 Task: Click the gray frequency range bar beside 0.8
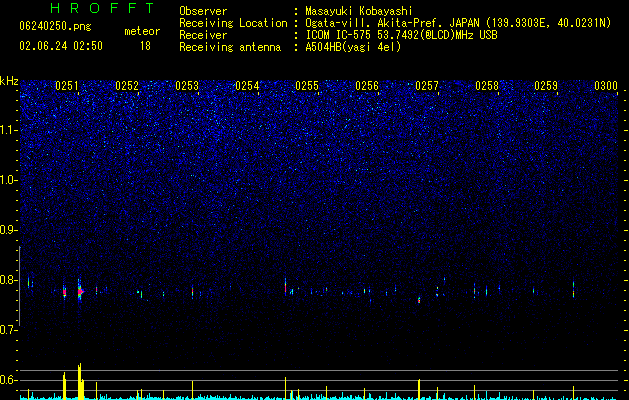tap(20, 286)
